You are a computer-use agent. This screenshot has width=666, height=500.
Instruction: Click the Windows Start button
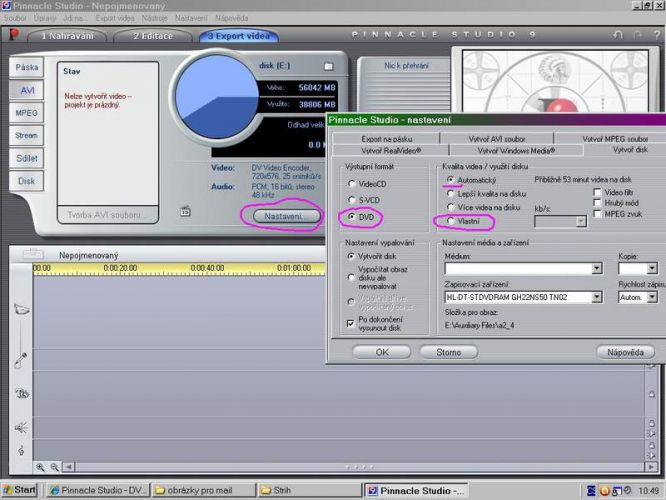(x=20, y=490)
